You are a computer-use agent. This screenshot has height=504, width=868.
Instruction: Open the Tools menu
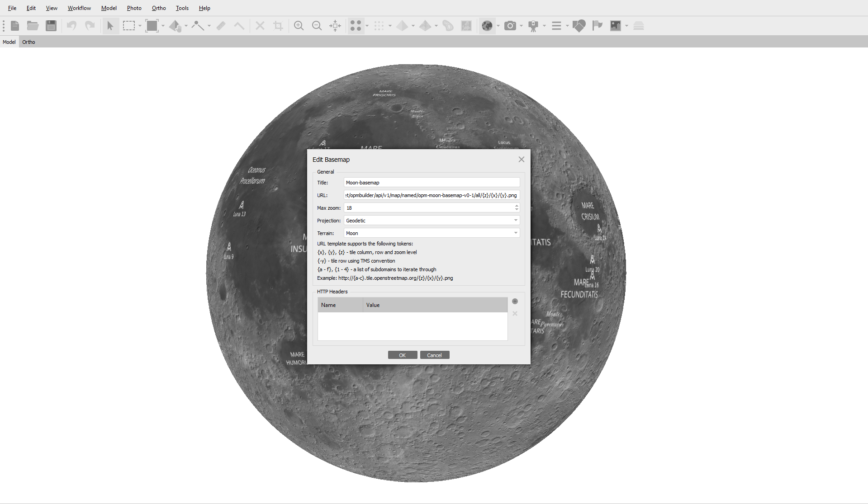click(x=182, y=8)
